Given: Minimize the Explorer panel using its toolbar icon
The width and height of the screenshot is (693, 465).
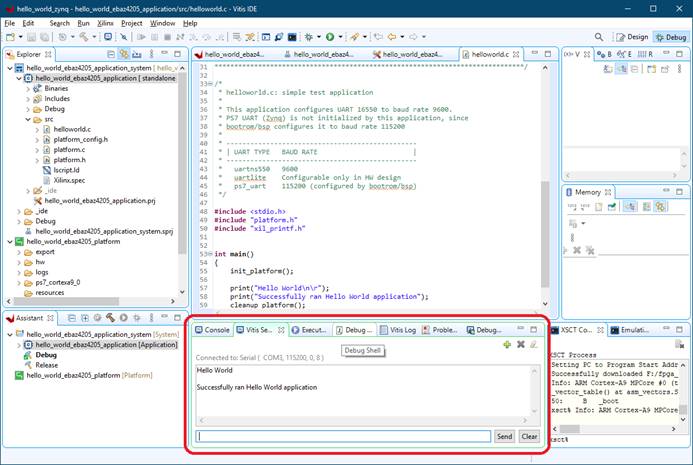Looking at the screenshot, I should pyautogui.click(x=164, y=54).
